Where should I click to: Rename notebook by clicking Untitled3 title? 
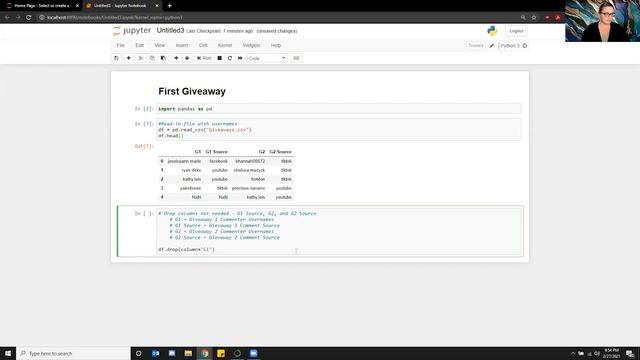click(170, 31)
